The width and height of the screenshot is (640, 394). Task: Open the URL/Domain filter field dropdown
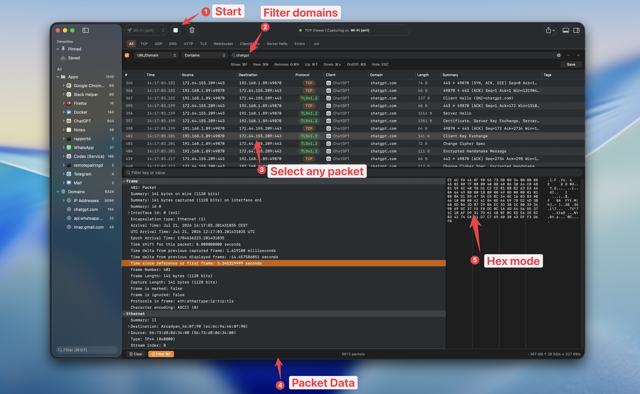156,55
